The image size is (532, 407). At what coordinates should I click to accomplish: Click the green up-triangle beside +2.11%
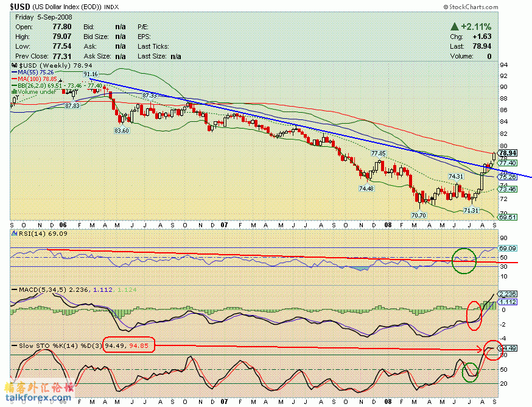coord(455,26)
